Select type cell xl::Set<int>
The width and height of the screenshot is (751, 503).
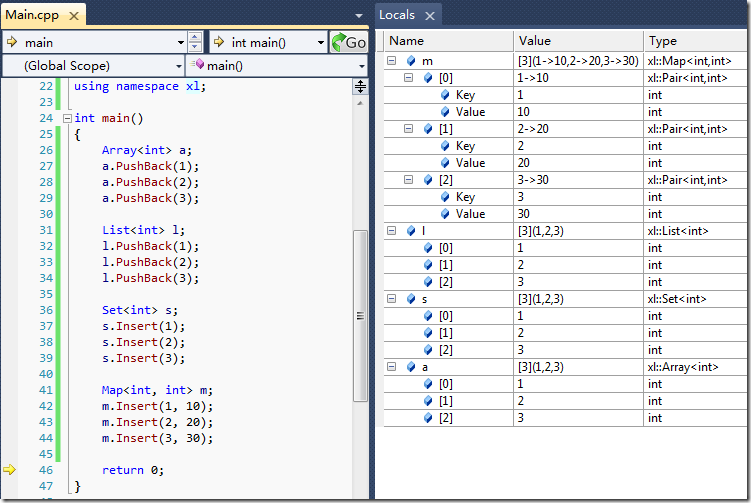tap(695, 299)
